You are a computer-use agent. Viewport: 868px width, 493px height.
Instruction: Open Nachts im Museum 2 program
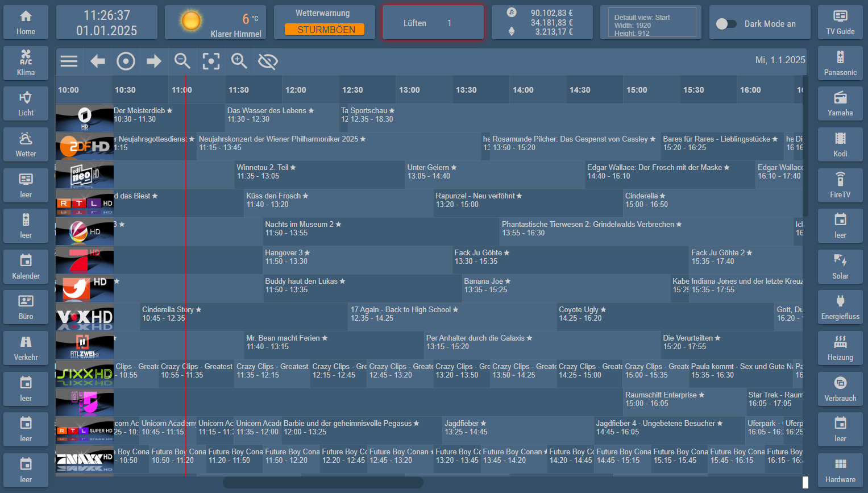click(x=381, y=232)
